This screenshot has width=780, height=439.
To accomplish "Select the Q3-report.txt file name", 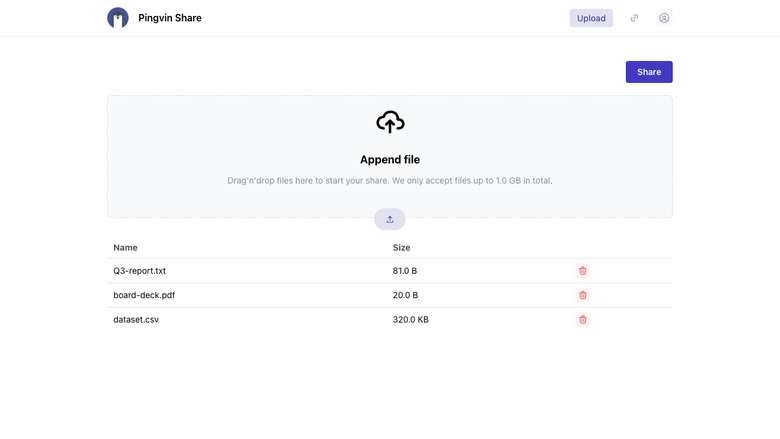I will coord(139,271).
